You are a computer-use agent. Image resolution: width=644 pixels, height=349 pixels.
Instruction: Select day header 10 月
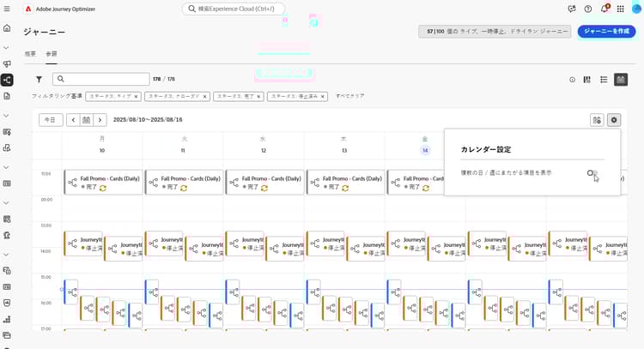(x=102, y=145)
